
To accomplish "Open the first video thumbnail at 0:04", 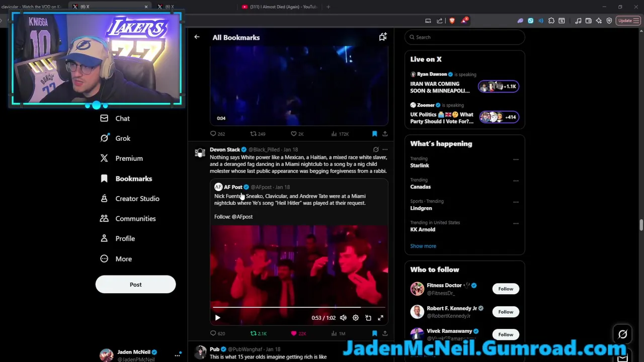I will coord(299,85).
